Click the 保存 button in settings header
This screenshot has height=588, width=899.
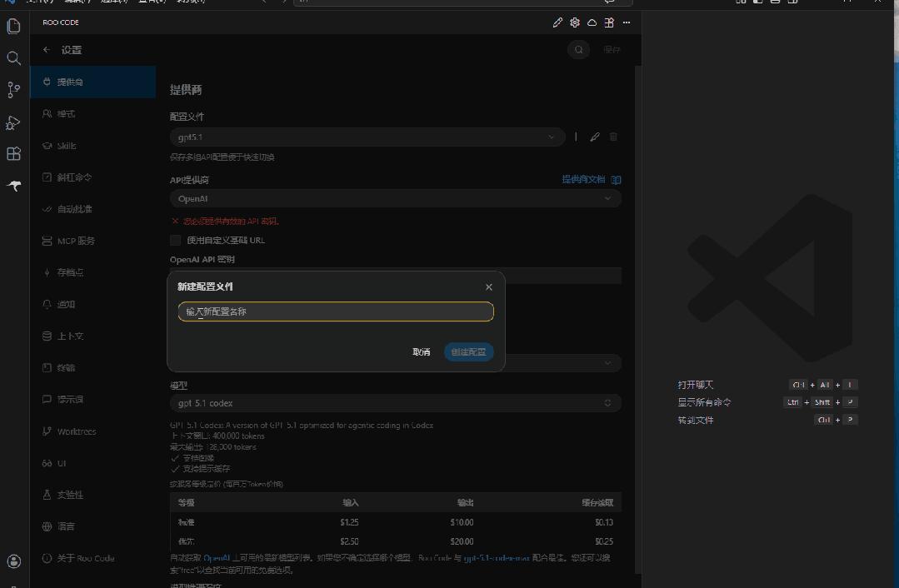point(612,50)
